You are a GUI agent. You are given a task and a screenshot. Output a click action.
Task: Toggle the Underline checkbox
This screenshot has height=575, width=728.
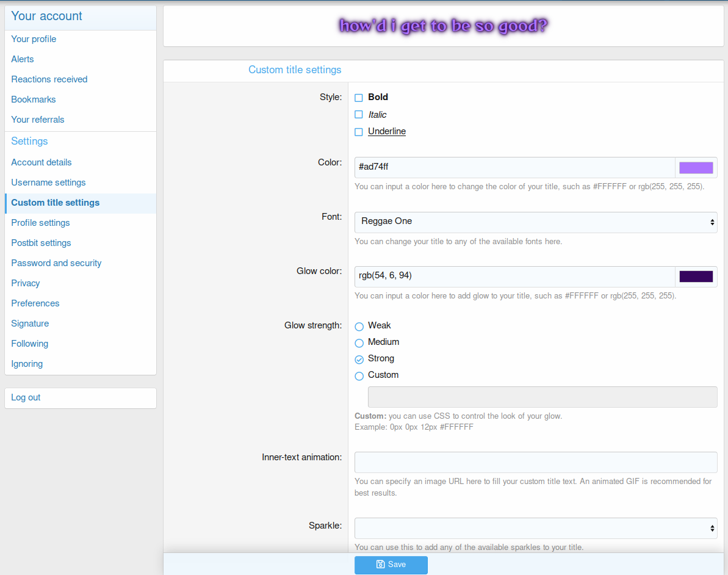pos(359,132)
